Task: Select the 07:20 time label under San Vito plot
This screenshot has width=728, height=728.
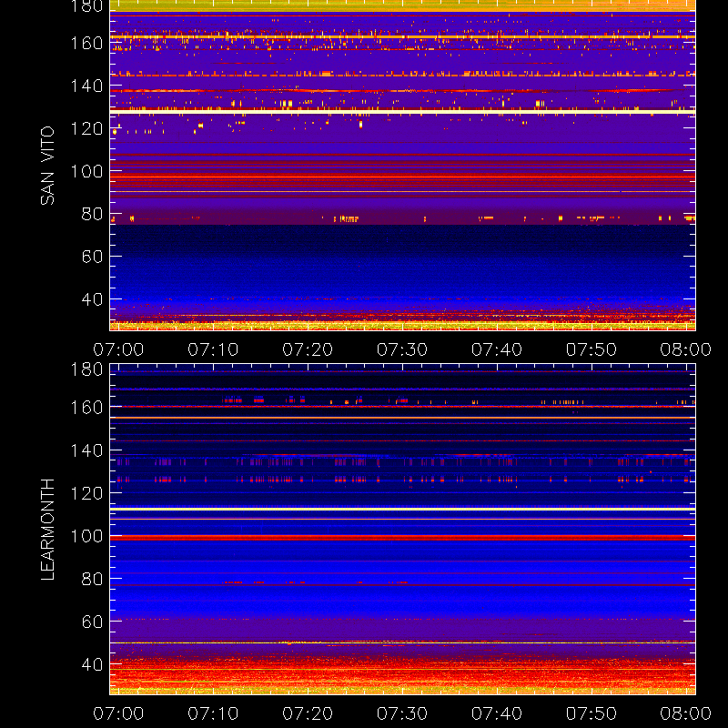Action: (308, 349)
